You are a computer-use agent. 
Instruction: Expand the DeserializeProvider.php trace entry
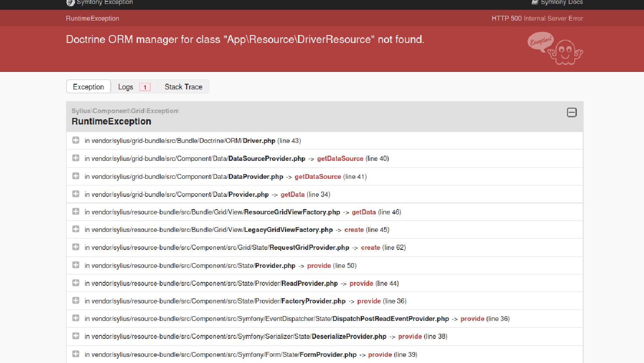(x=76, y=336)
